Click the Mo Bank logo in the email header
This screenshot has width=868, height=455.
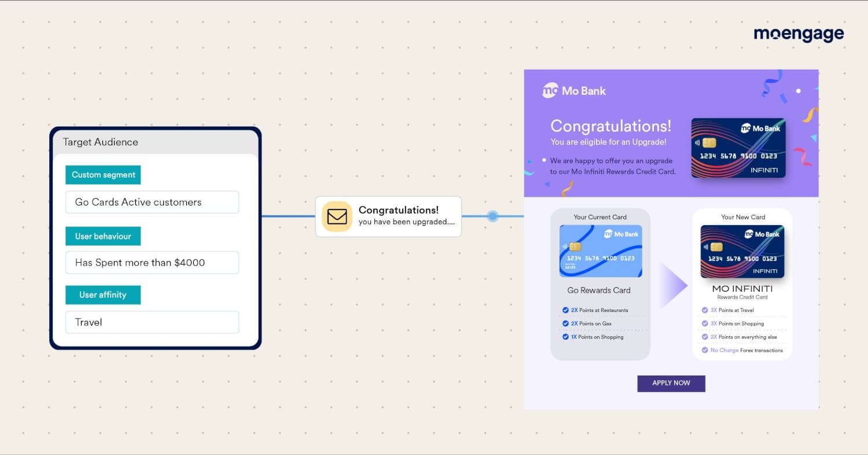574,90
